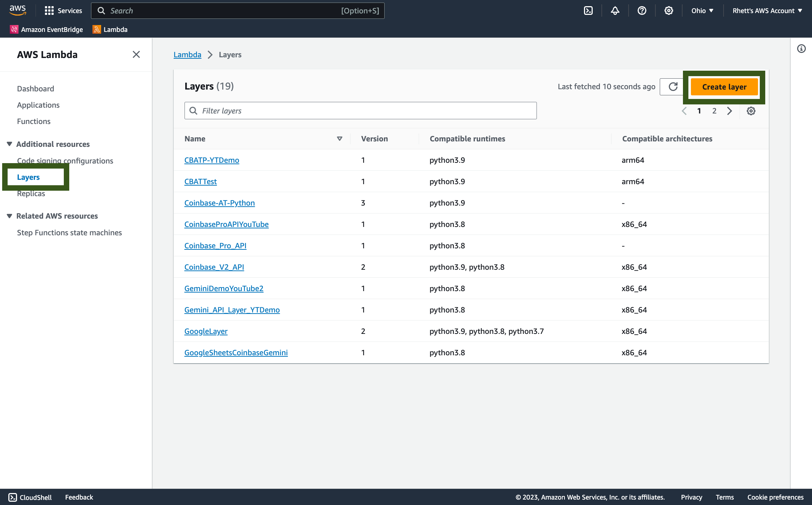Click the Ohio region dropdown
The height and width of the screenshot is (505, 812).
tap(701, 10)
